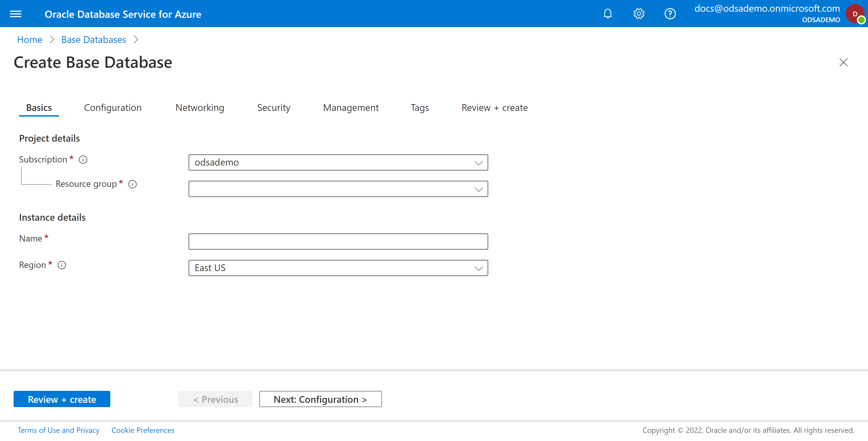Screen dimensions: 868x441
Task: Go to Next: Configuration
Action: pyautogui.click(x=320, y=399)
